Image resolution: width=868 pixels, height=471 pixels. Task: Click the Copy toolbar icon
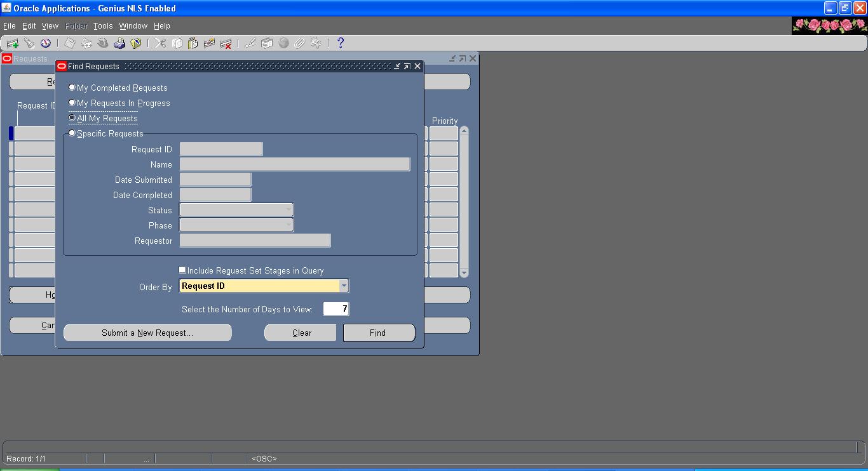(x=177, y=43)
